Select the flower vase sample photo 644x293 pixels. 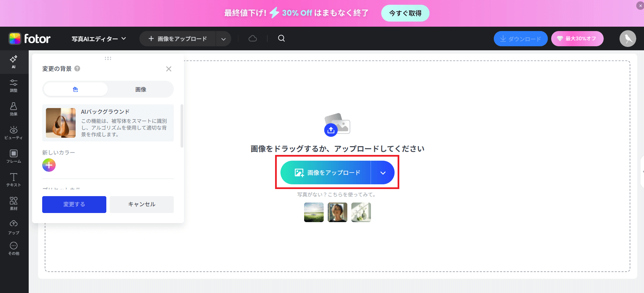[x=361, y=212]
